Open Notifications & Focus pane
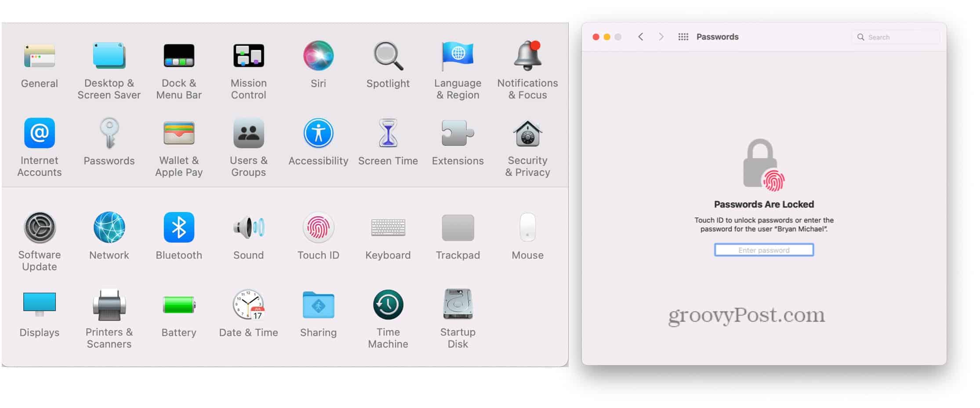Image resolution: width=980 pixels, height=408 pixels. [527, 56]
